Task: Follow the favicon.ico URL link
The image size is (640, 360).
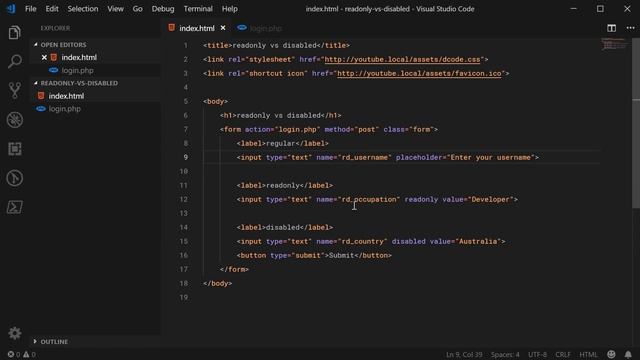Action: [419, 73]
